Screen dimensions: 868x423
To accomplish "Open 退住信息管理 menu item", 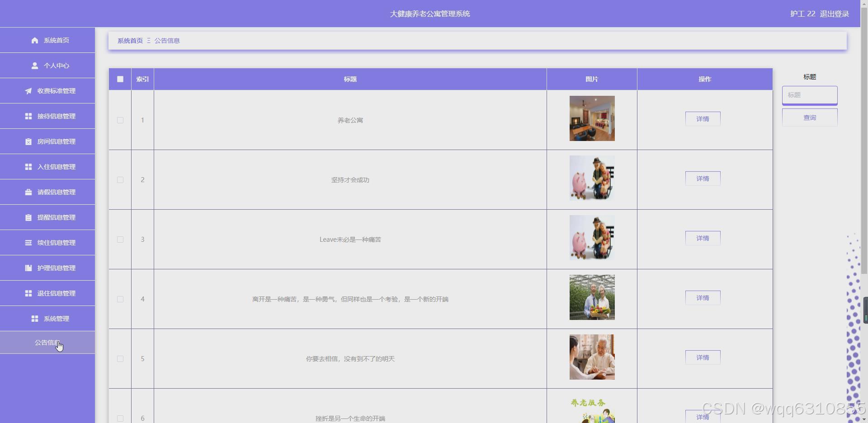I will click(x=47, y=293).
